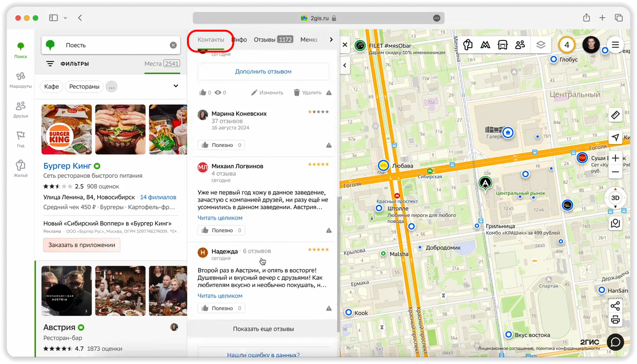Mark Михаил Логвинов's review as Полезно
Image resolution: width=637 pixels, height=364 pixels.
click(x=221, y=230)
